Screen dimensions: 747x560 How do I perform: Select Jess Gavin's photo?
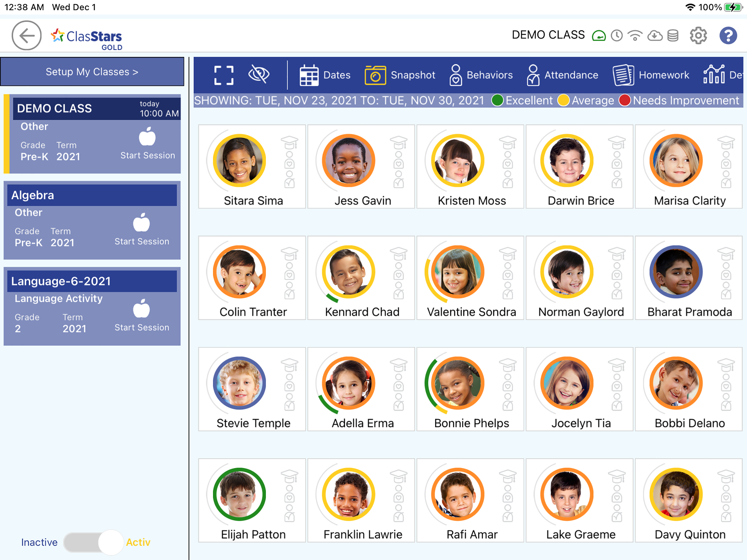349,161
